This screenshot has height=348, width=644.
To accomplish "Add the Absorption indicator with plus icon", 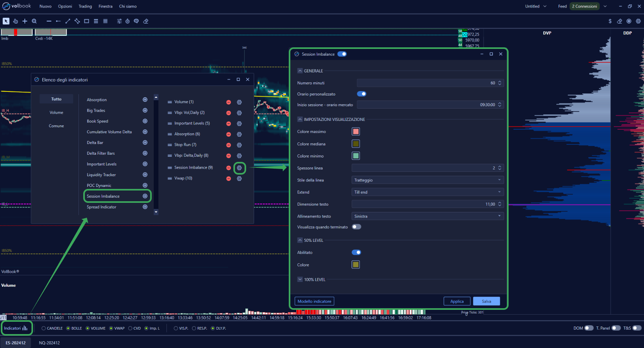I will pos(145,99).
